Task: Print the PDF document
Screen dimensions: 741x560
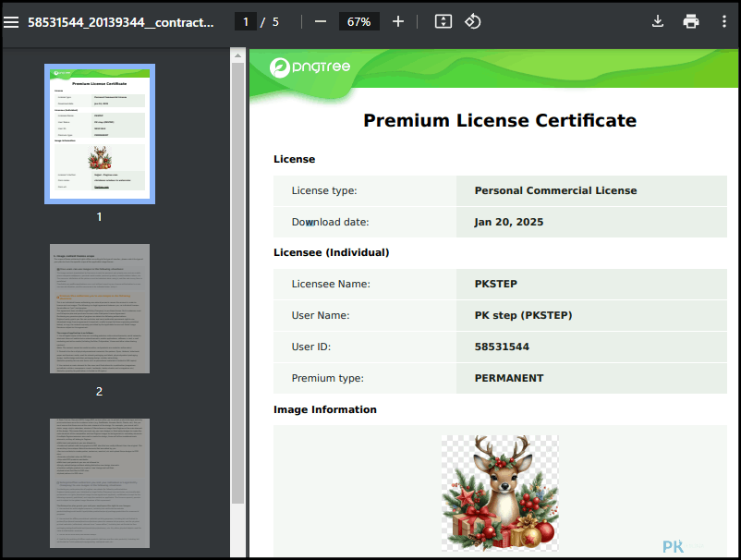Action: 691,21
